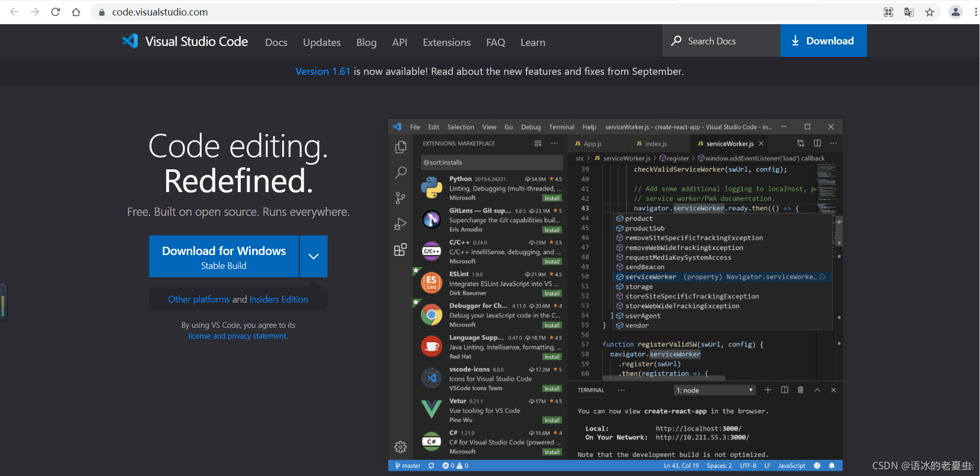Open the browser extensions grid icon
980x476 pixels.
click(888, 12)
